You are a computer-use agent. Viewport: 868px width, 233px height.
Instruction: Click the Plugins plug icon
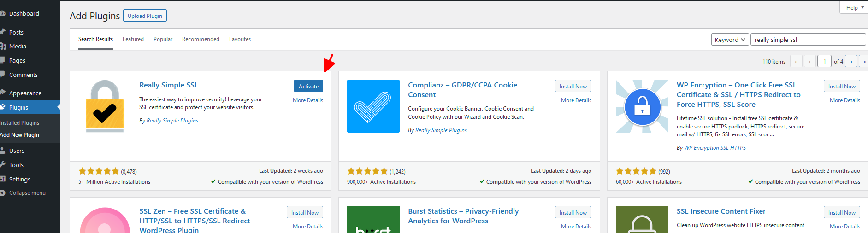click(2, 107)
